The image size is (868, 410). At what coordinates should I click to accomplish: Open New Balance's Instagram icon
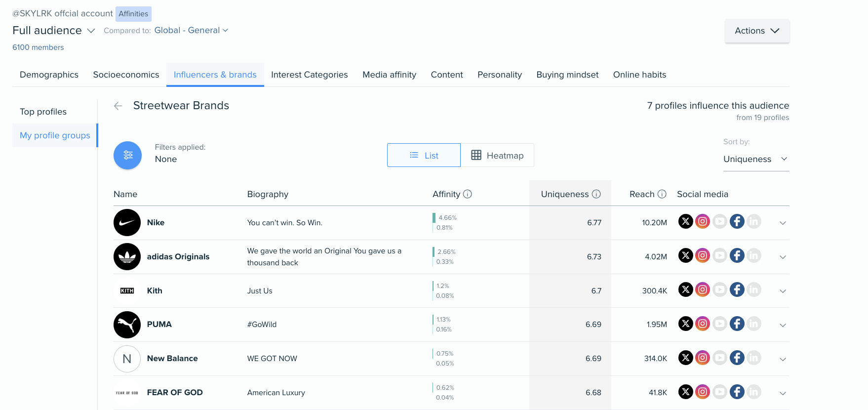pyautogui.click(x=703, y=358)
